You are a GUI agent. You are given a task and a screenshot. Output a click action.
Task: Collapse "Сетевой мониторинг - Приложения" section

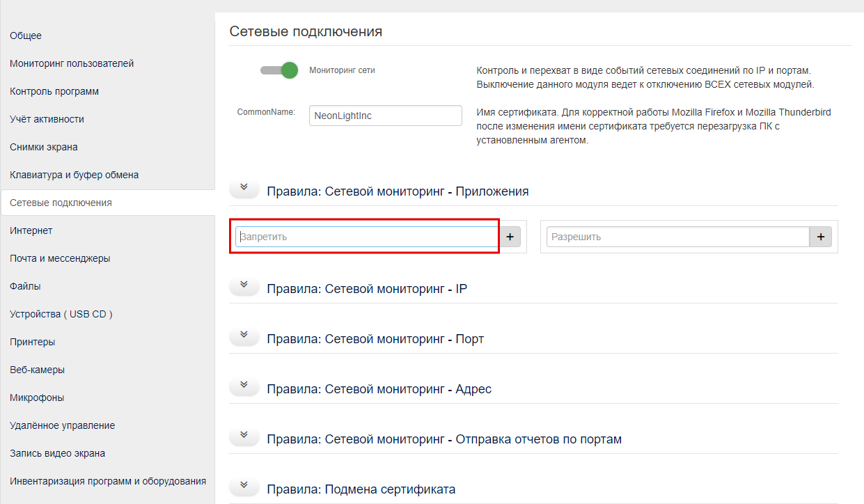tap(244, 187)
